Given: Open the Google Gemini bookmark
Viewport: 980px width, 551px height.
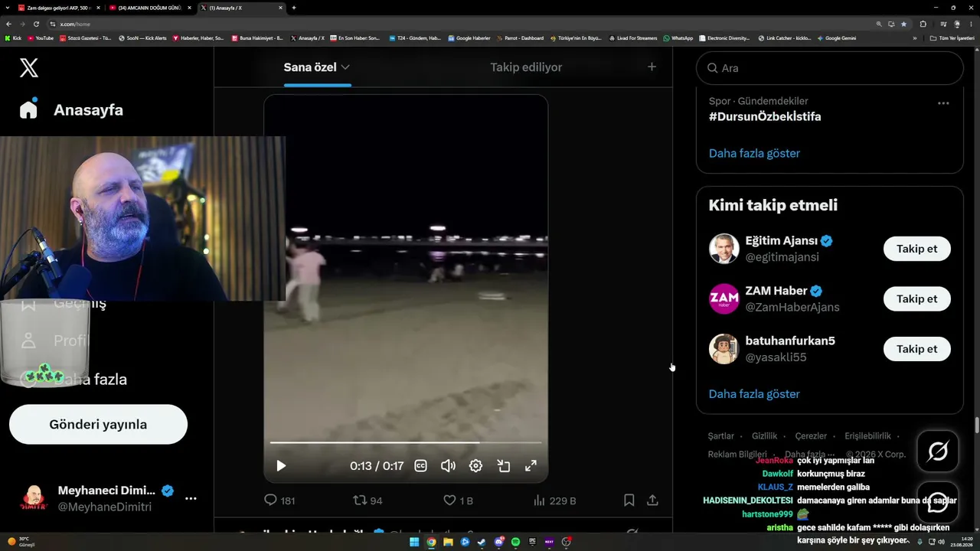Looking at the screenshot, I should (x=837, y=38).
